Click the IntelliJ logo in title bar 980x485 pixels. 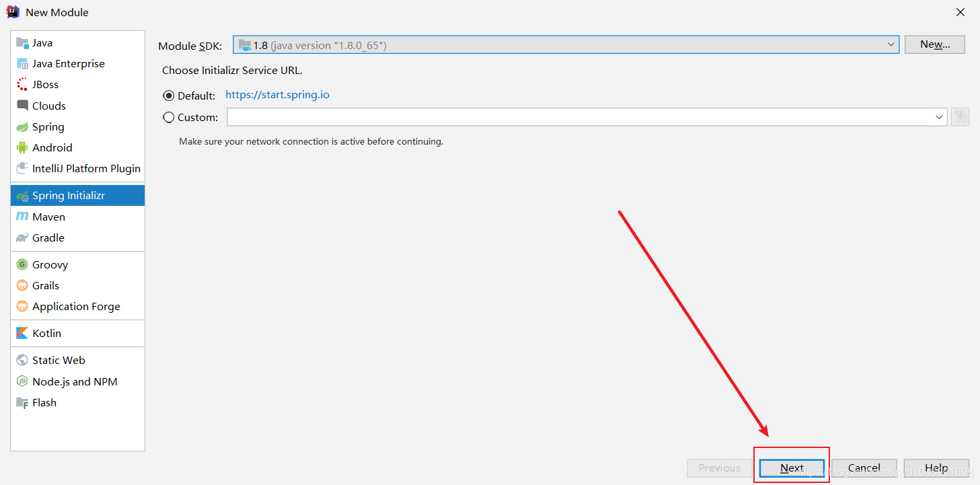pyautogui.click(x=13, y=12)
